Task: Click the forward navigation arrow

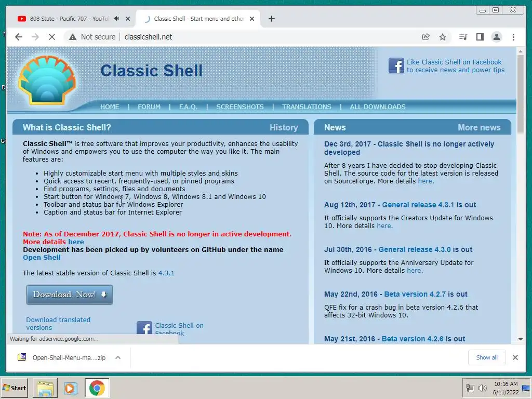Action: [x=35, y=37]
